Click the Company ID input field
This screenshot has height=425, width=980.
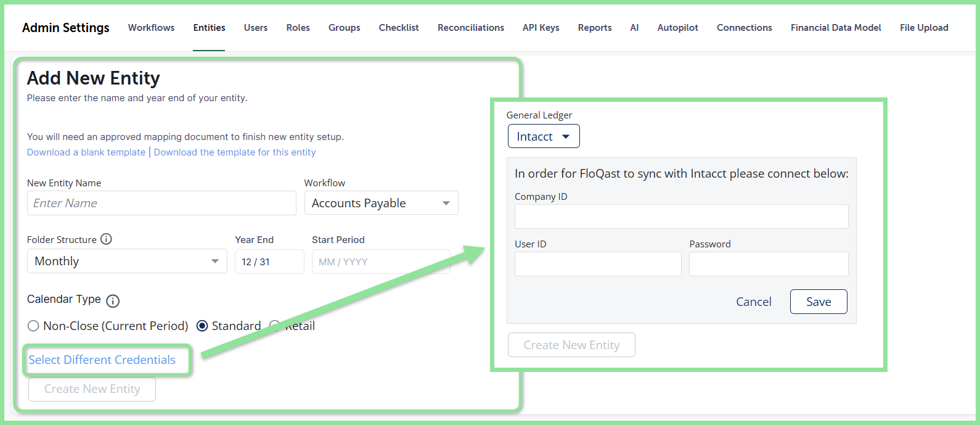click(682, 217)
